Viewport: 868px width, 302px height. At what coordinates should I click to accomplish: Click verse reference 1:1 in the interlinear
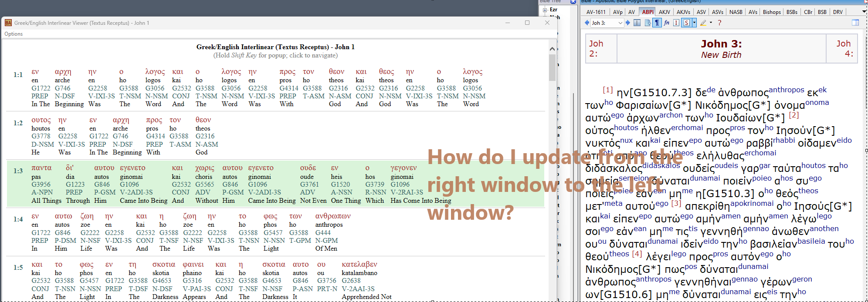[18, 74]
